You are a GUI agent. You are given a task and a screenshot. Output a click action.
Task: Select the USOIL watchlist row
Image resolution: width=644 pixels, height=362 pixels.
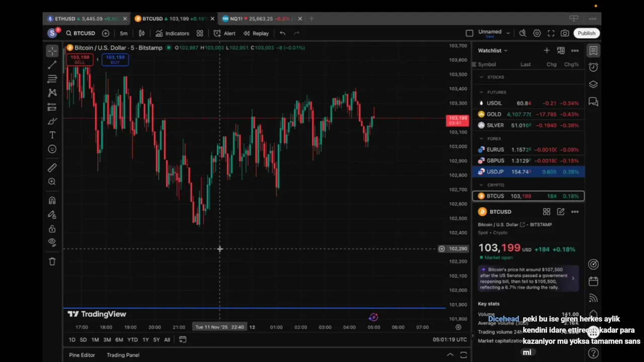click(x=528, y=103)
